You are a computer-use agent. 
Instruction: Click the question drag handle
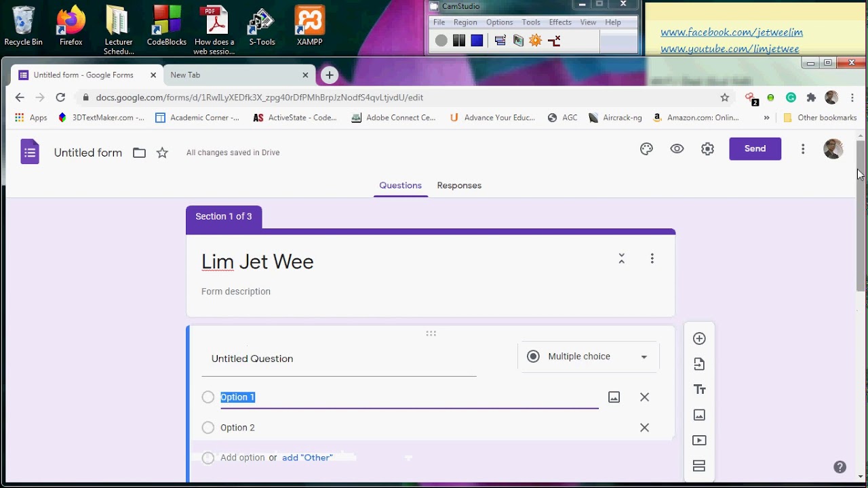[x=431, y=333]
